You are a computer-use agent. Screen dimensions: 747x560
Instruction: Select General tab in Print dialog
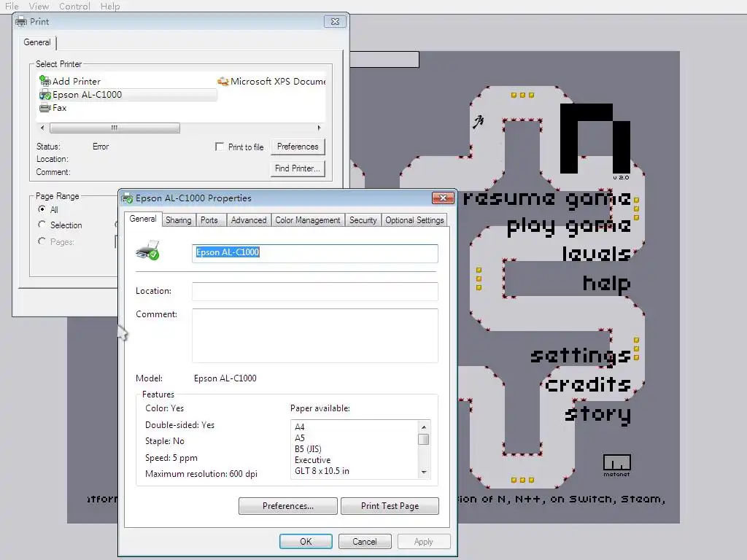click(37, 42)
